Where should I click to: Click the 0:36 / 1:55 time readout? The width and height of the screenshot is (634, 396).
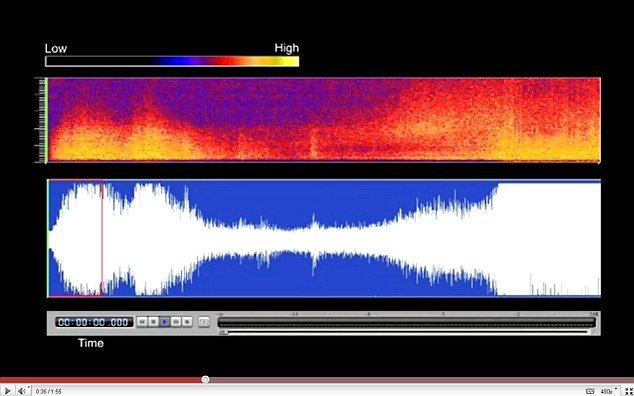click(x=49, y=392)
